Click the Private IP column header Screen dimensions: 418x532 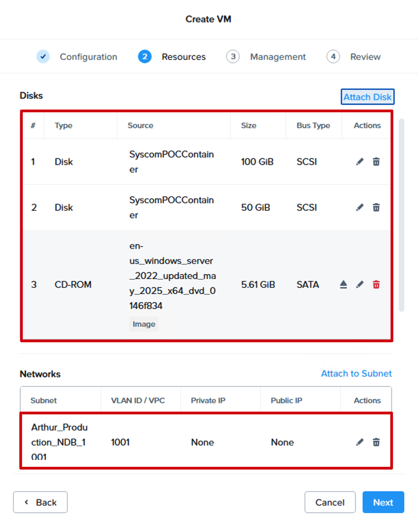208,400
